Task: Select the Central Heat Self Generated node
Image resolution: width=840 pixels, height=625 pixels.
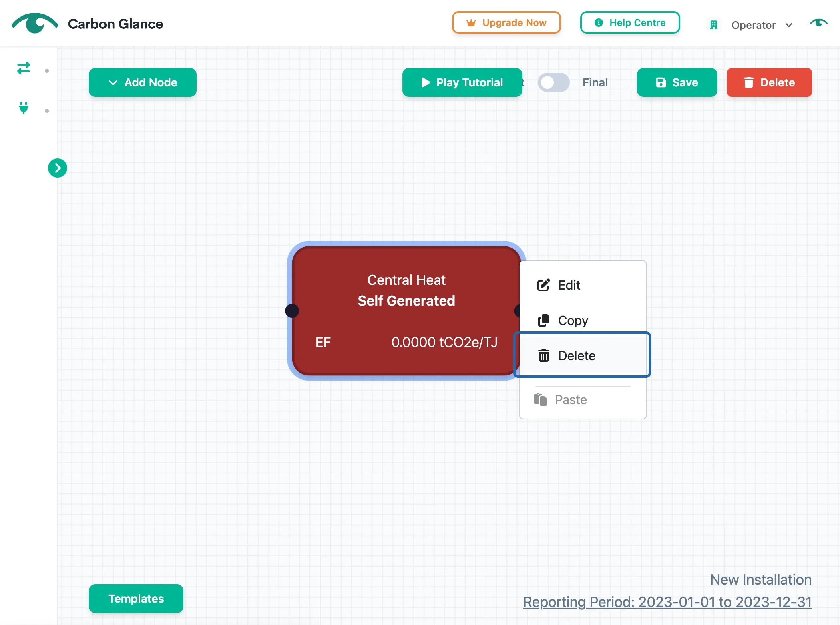Action: (x=406, y=310)
